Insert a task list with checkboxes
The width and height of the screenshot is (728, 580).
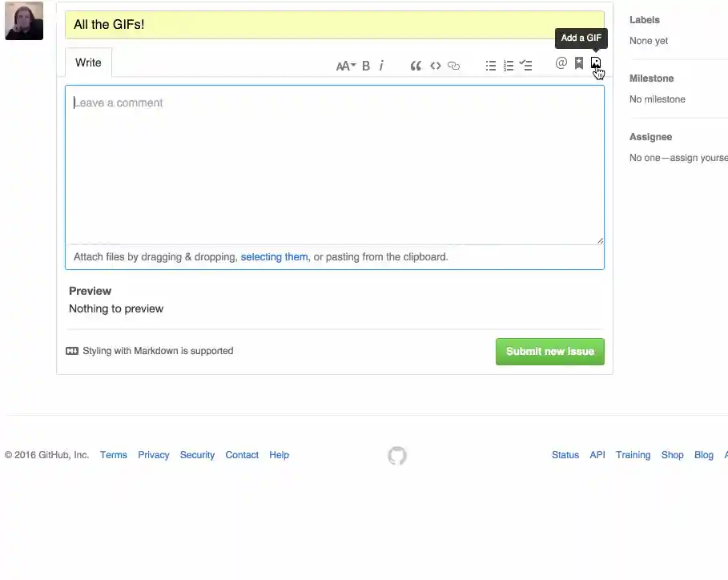point(525,65)
